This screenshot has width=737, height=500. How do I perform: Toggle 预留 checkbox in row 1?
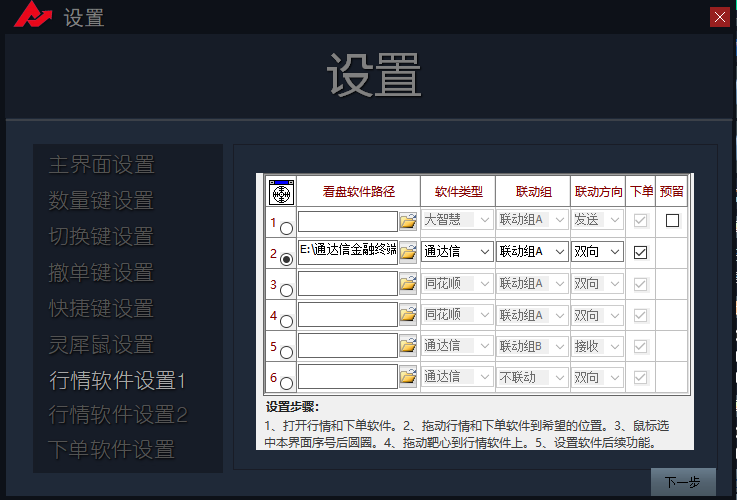672,220
